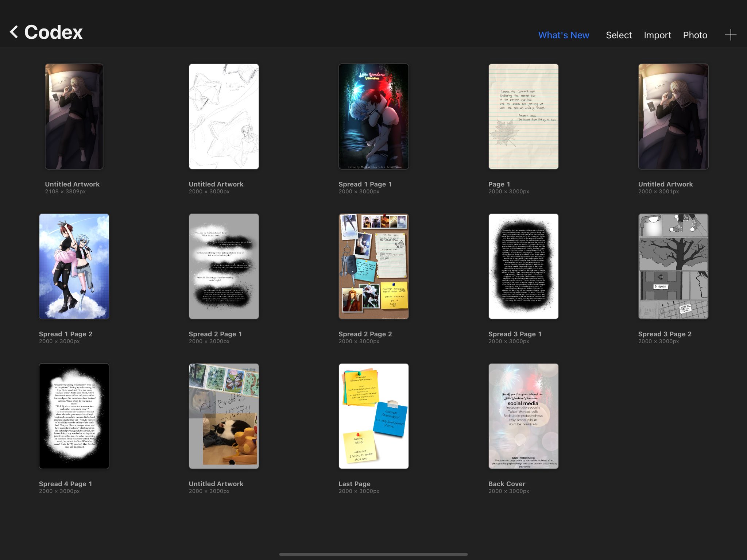Open the Spread 1 Page 2 sky artwork

74,266
